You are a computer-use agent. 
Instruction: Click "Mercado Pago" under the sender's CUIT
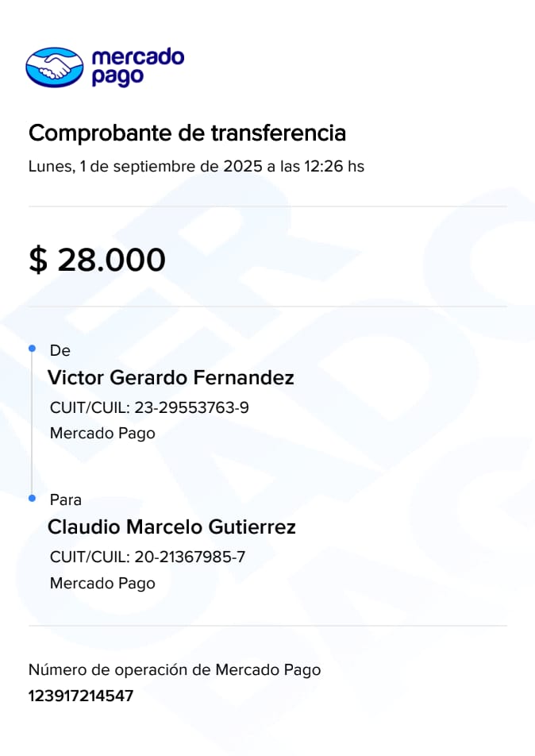[102, 434]
